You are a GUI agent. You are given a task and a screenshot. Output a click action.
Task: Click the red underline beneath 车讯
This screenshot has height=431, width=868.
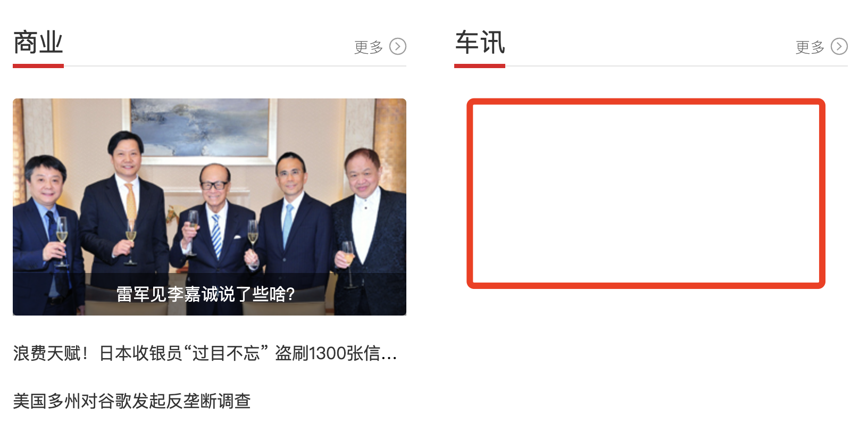[480, 66]
